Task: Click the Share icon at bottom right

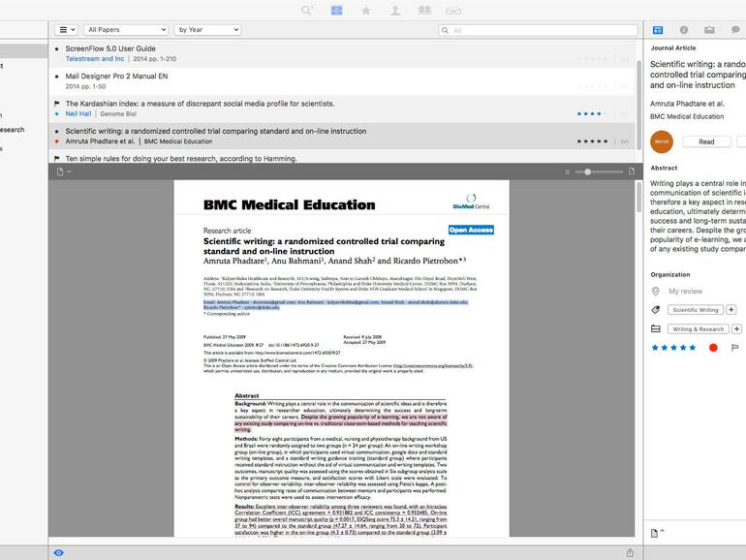Action: [x=630, y=553]
